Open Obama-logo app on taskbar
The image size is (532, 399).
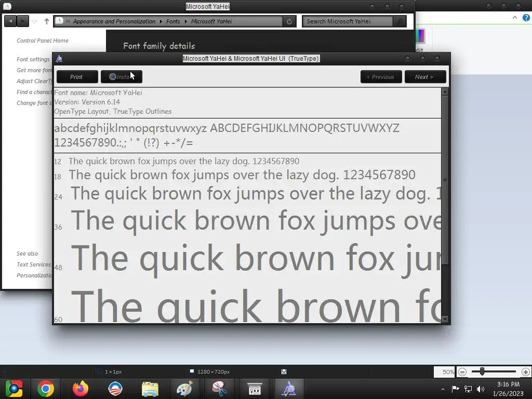tap(115, 389)
